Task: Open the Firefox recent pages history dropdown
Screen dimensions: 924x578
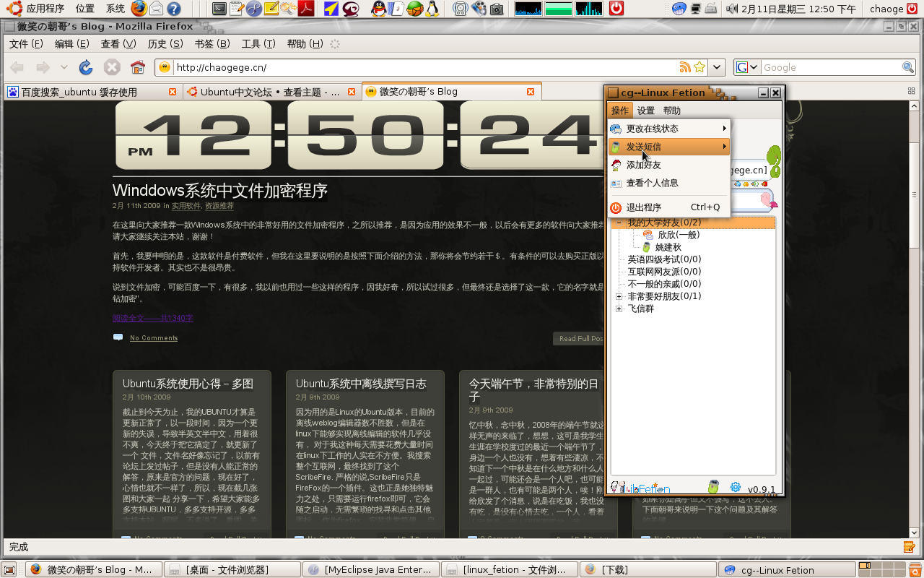Action: click(64, 67)
